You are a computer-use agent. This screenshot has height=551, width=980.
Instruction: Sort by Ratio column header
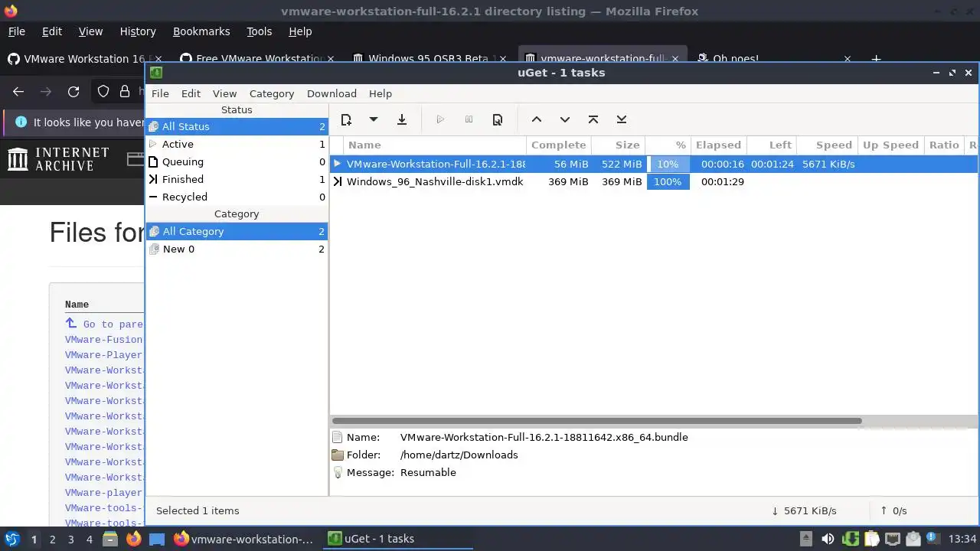coord(944,145)
